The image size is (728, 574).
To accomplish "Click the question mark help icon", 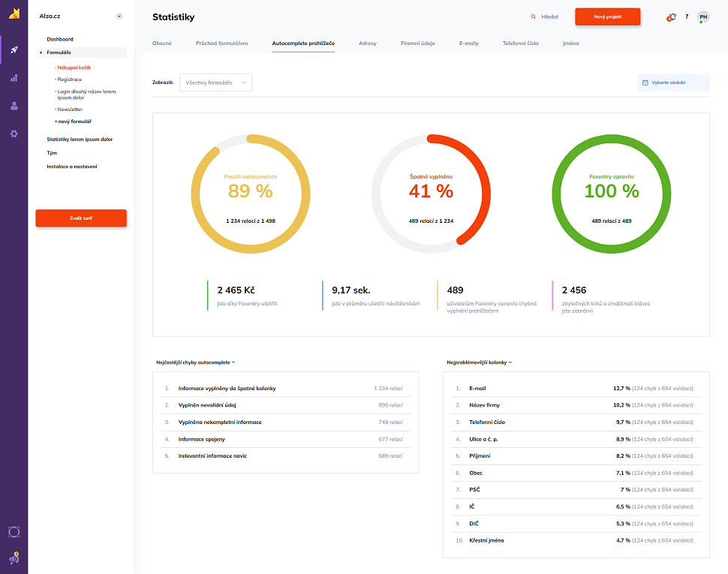I will 687,17.
